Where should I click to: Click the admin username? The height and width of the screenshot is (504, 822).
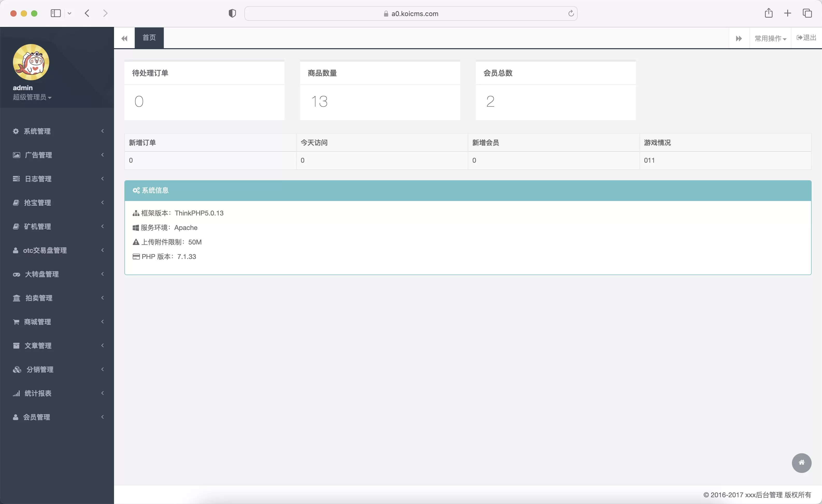pos(23,88)
